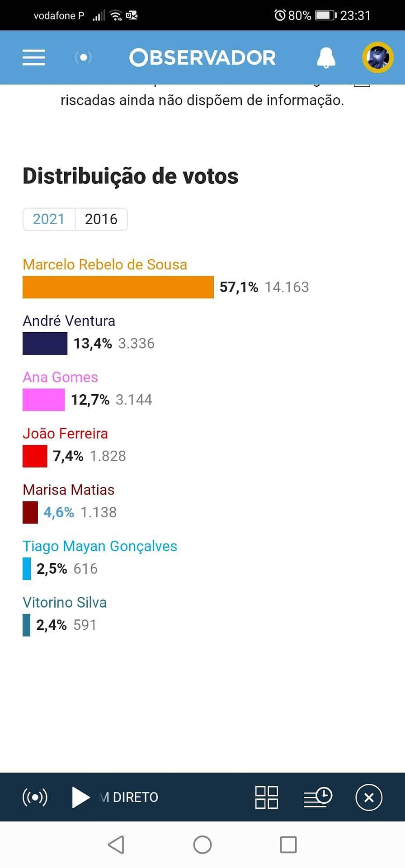
Task: Tap the live broadcast icon in player bar
Action: click(35, 797)
